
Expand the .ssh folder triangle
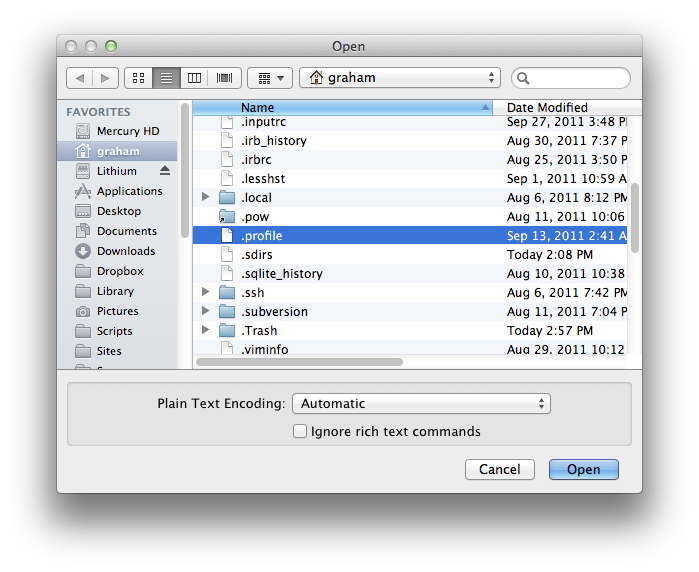tap(206, 293)
